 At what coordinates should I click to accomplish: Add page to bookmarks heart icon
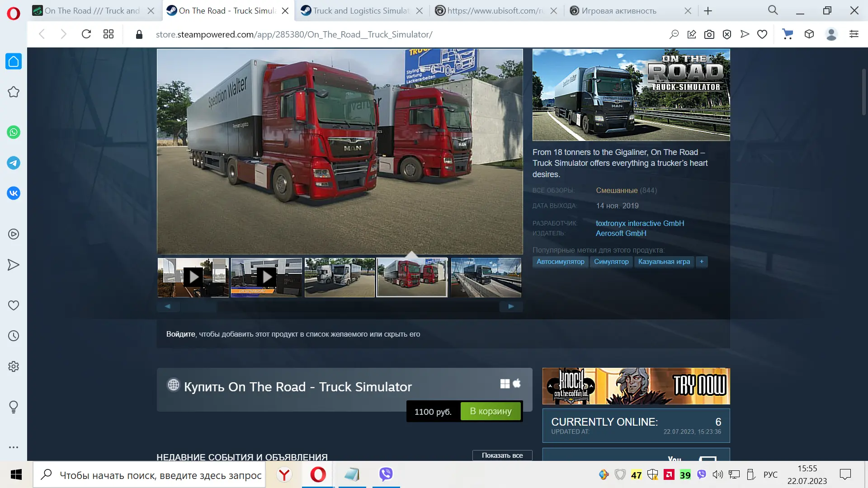click(762, 34)
